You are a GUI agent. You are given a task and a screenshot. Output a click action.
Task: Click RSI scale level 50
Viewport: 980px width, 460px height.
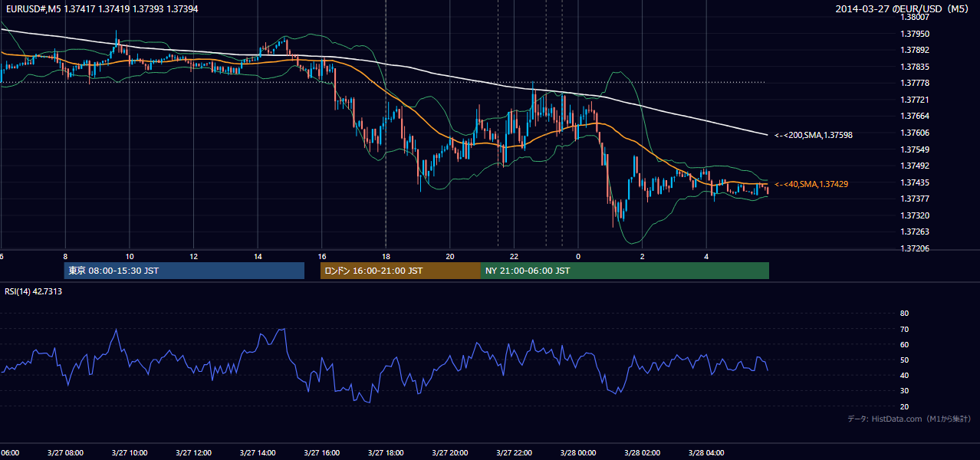(x=904, y=360)
